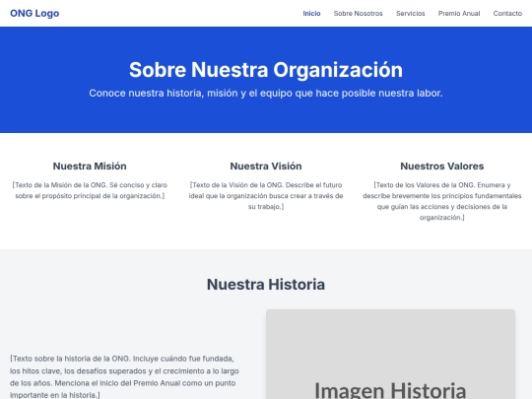
Task: Open the Servicios menu item
Action: point(410,13)
